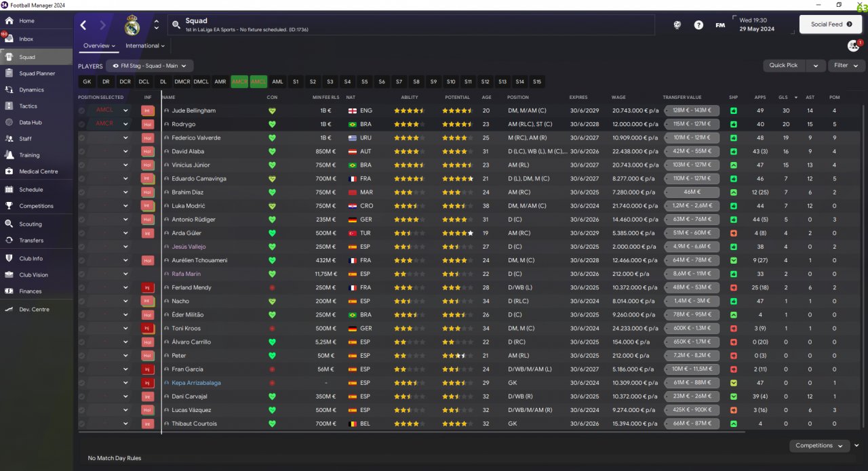The height and width of the screenshot is (471, 868).
Task: Open Kepa Arrizabalaga's player profile
Action: click(196, 383)
